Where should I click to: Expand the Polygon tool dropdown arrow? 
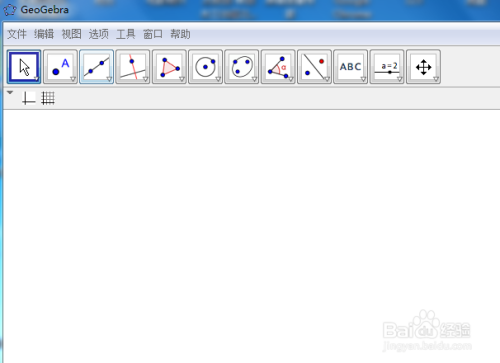[x=182, y=79]
